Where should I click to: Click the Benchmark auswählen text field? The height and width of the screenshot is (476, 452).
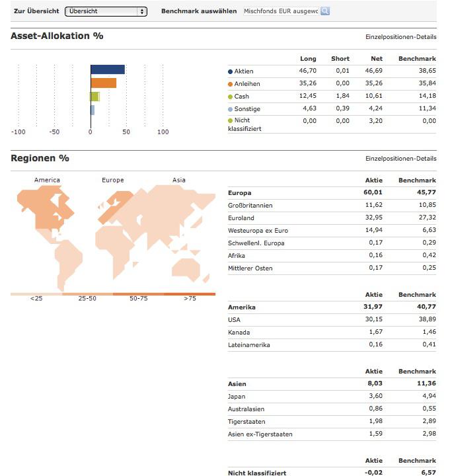[282, 11]
